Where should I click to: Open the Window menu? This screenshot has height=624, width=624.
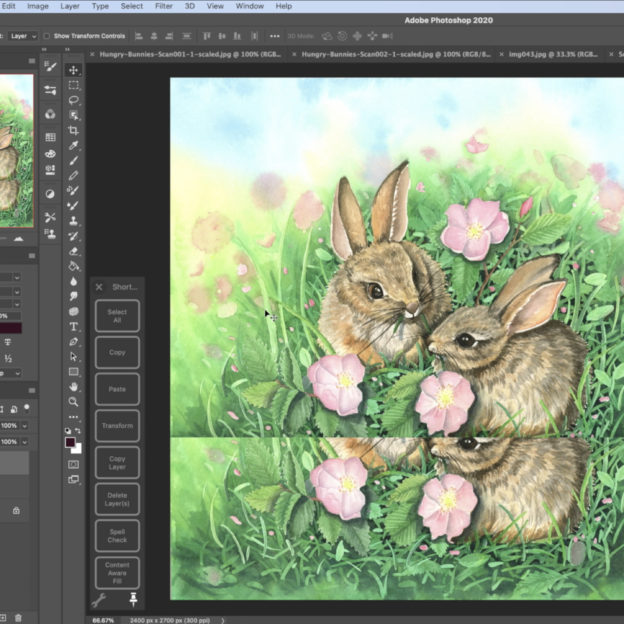tap(250, 6)
